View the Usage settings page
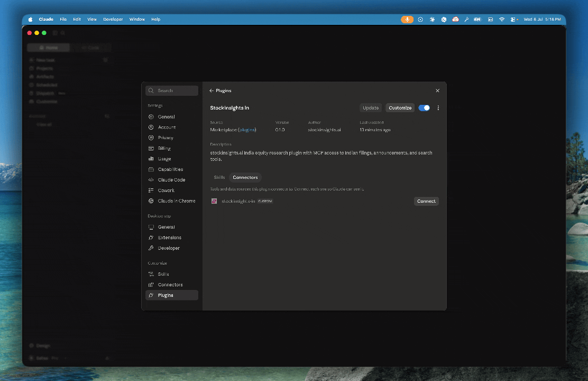Image resolution: width=588 pixels, height=381 pixels. [171, 159]
